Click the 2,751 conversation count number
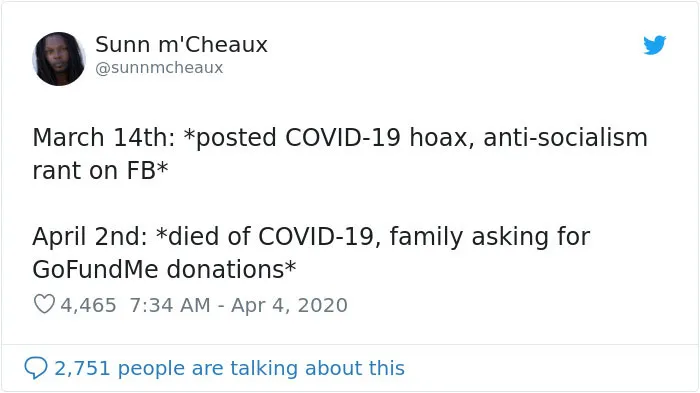 click(x=82, y=368)
